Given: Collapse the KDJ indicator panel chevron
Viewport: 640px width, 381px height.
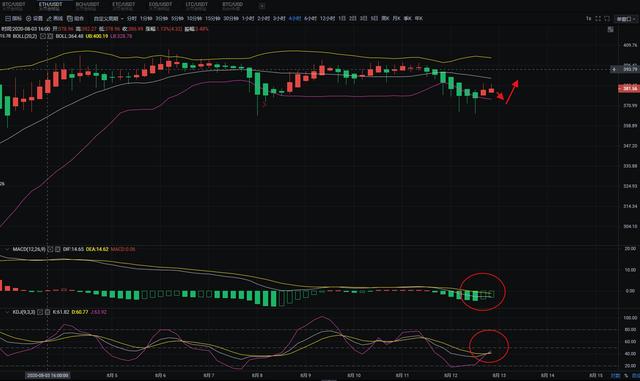Looking at the screenshot, I should [x=7, y=312].
